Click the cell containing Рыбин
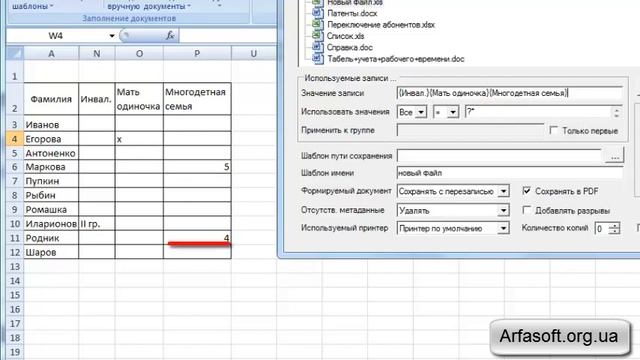The height and width of the screenshot is (360, 640). pos(51,195)
